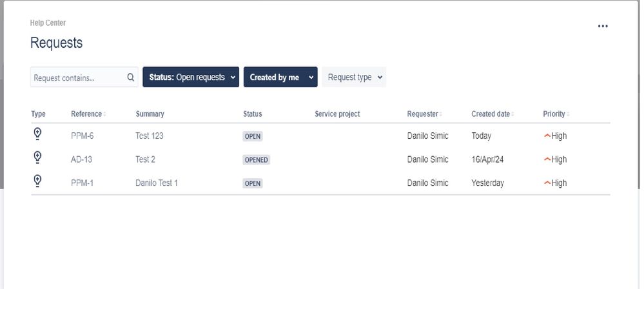Click the lightbulb type icon for PPM-6
Screen dimensions: 644x315
point(37,134)
